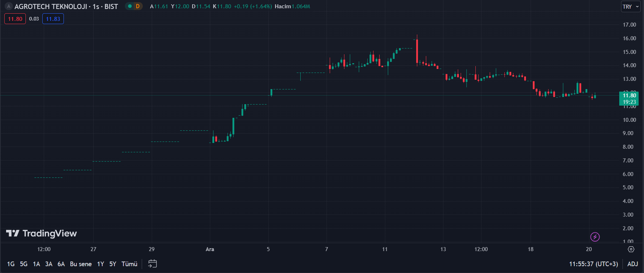Image resolution: width=644 pixels, height=273 pixels.
Task: Select the 5Y time range
Action: (113, 264)
